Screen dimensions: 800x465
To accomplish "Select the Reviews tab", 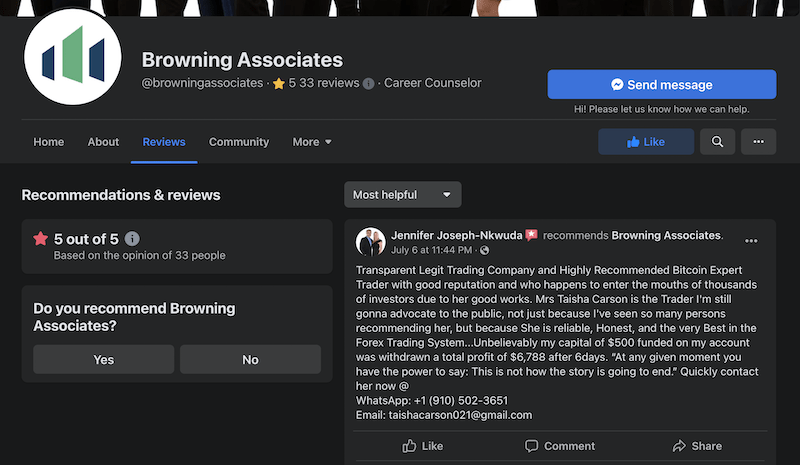I will tap(164, 142).
